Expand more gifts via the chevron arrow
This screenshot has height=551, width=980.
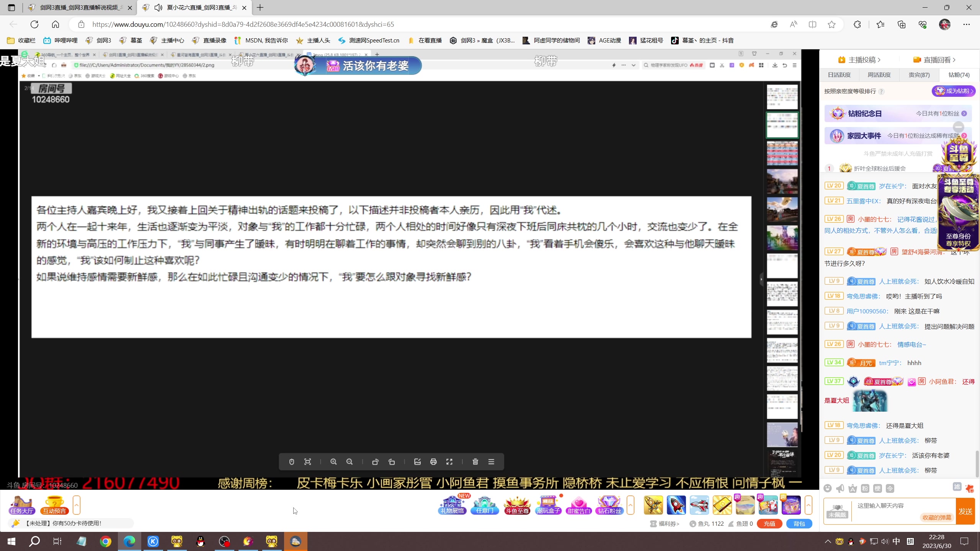630,505
